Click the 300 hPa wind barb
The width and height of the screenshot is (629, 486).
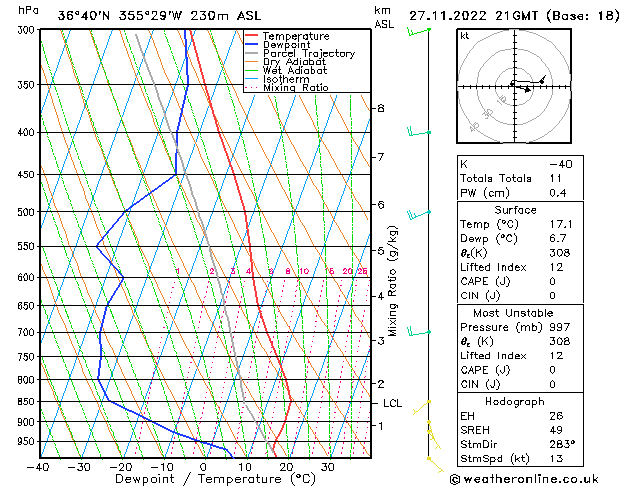click(x=419, y=31)
